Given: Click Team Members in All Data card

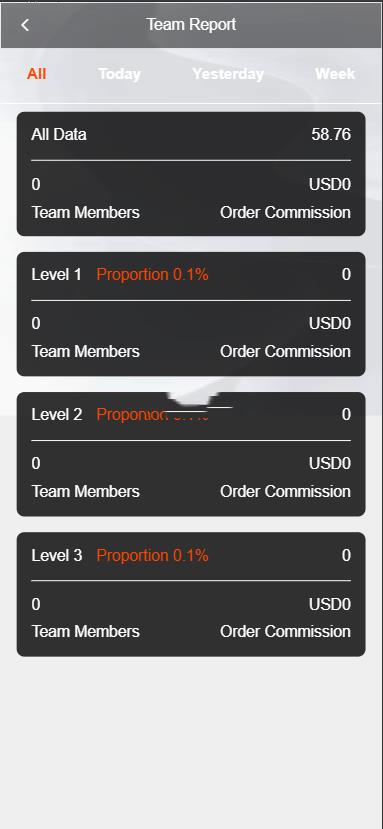Looking at the screenshot, I should 86,213.
